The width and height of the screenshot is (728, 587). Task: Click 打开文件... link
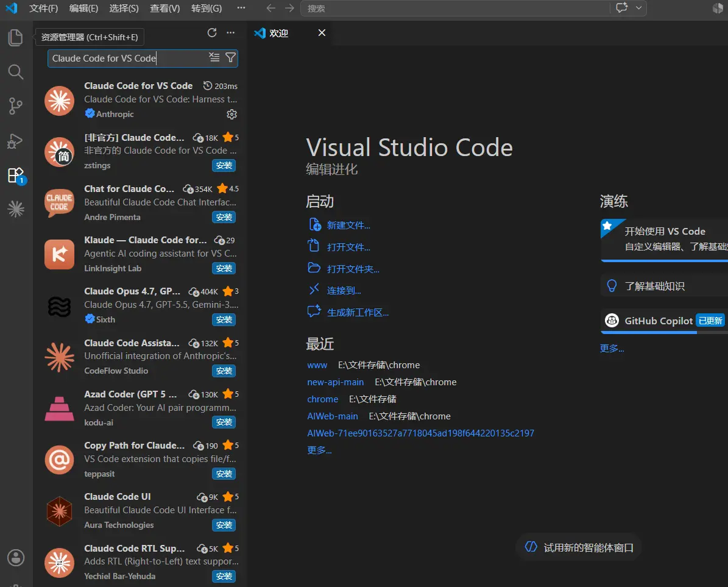pyautogui.click(x=348, y=247)
